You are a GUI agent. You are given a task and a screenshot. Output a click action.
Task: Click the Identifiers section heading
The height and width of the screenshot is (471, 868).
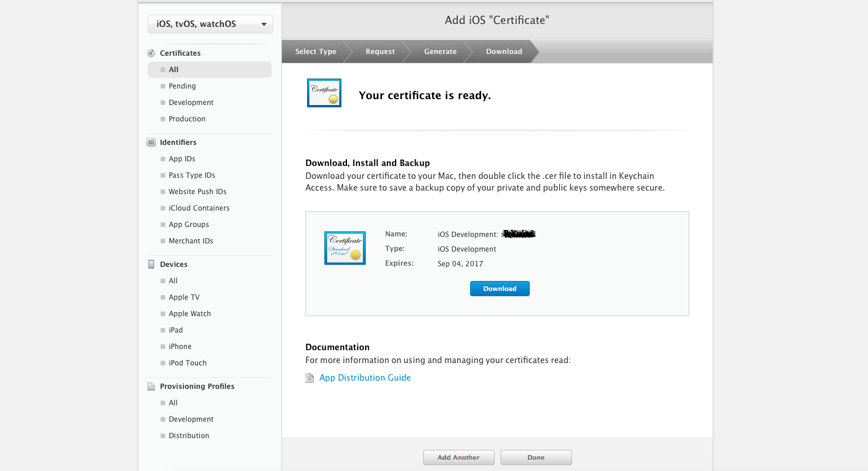pos(178,143)
